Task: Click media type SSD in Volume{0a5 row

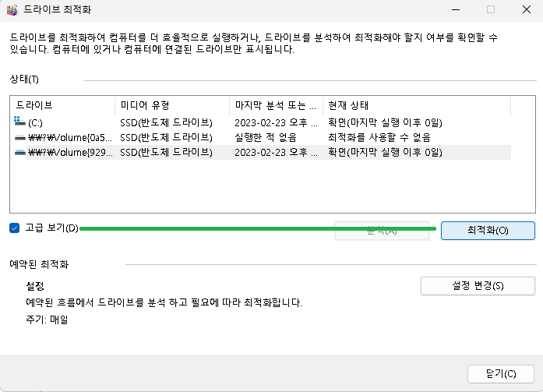Action: [x=166, y=137]
